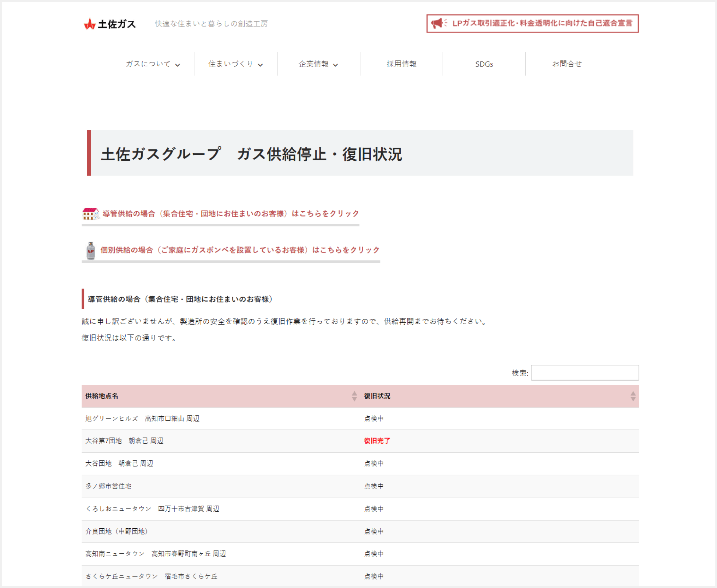Expand the 住まいづくり dropdown chevron

(x=260, y=65)
